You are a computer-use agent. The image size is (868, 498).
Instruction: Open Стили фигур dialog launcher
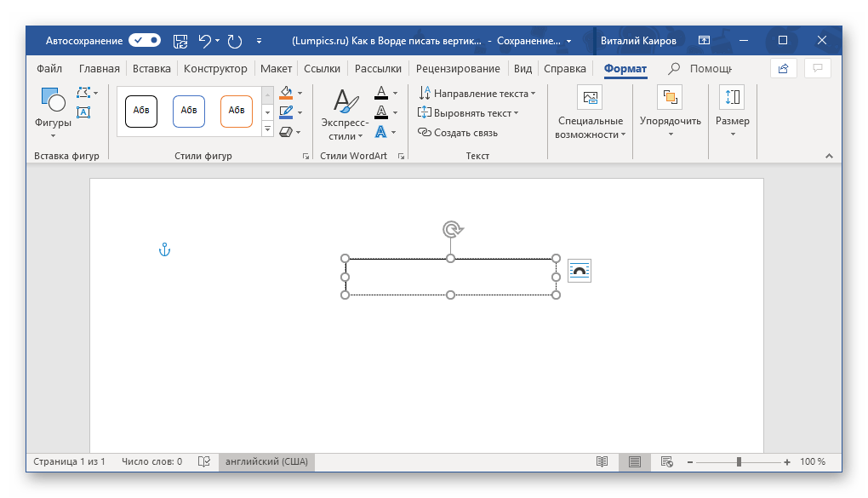[x=306, y=157]
